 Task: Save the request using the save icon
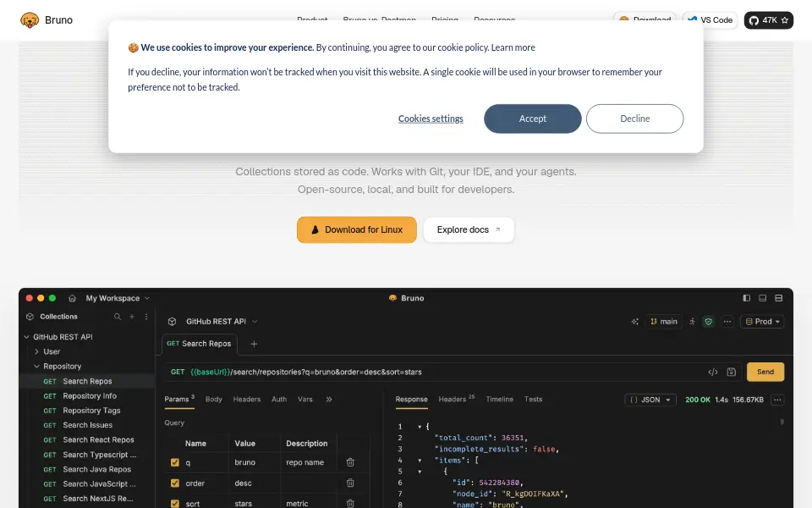(x=731, y=372)
